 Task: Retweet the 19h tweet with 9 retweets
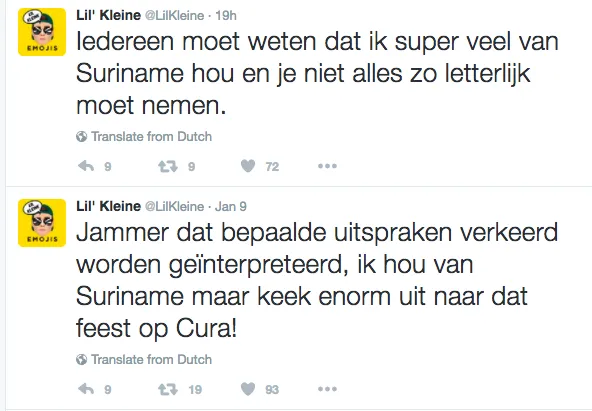coord(168,166)
